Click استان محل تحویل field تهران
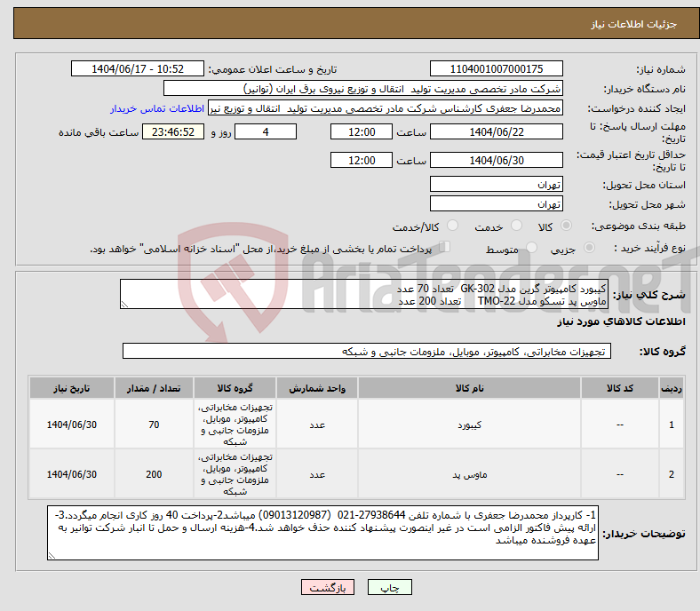This screenshot has width=700, height=611. pos(496,184)
